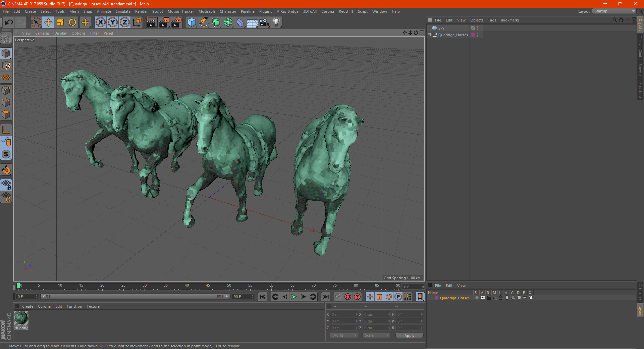Switch to Model mode icon
The height and width of the screenshot is (349, 644).
6,53
